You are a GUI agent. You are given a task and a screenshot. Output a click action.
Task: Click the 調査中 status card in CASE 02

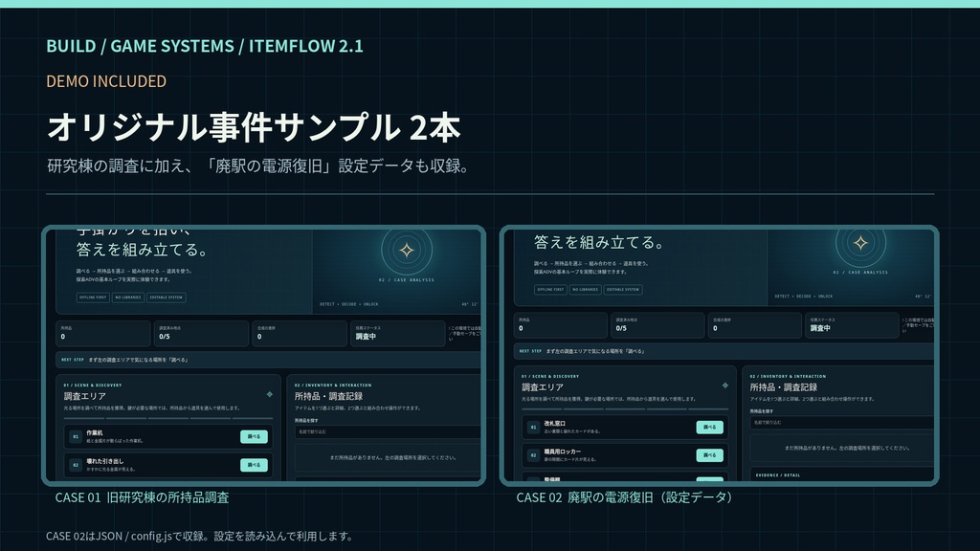coord(852,325)
